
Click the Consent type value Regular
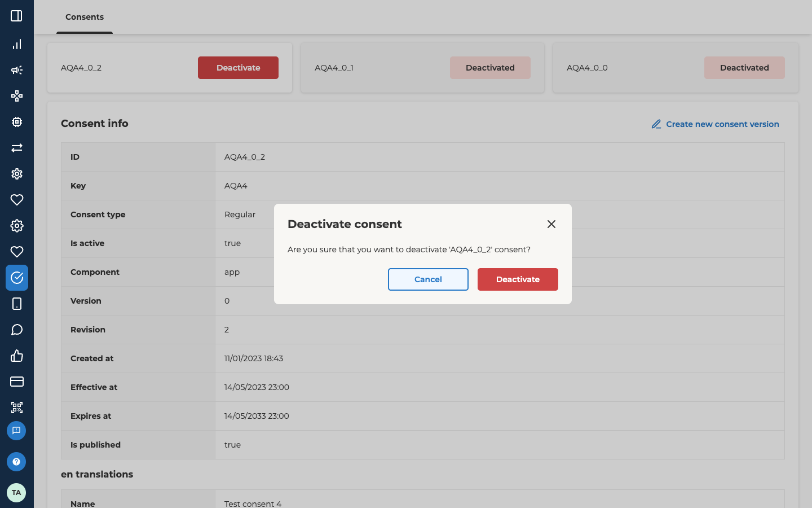point(240,214)
